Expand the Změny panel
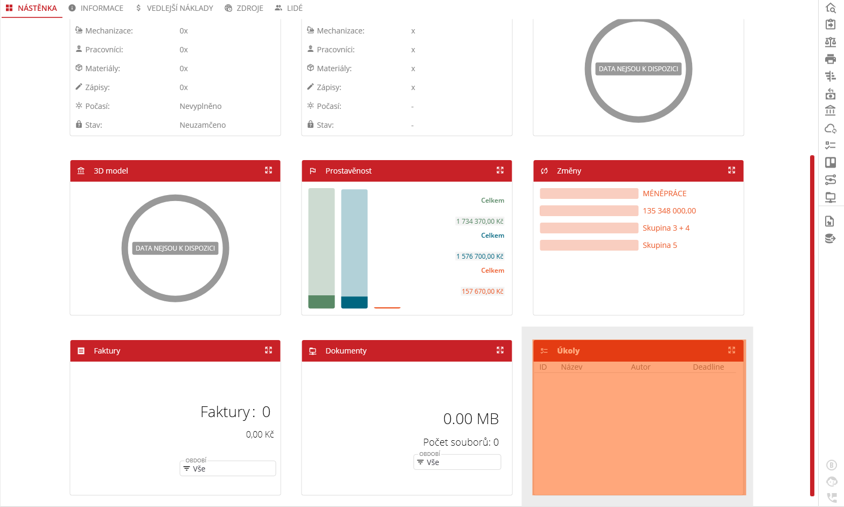Viewport: 844px width, 507px height. (x=731, y=171)
